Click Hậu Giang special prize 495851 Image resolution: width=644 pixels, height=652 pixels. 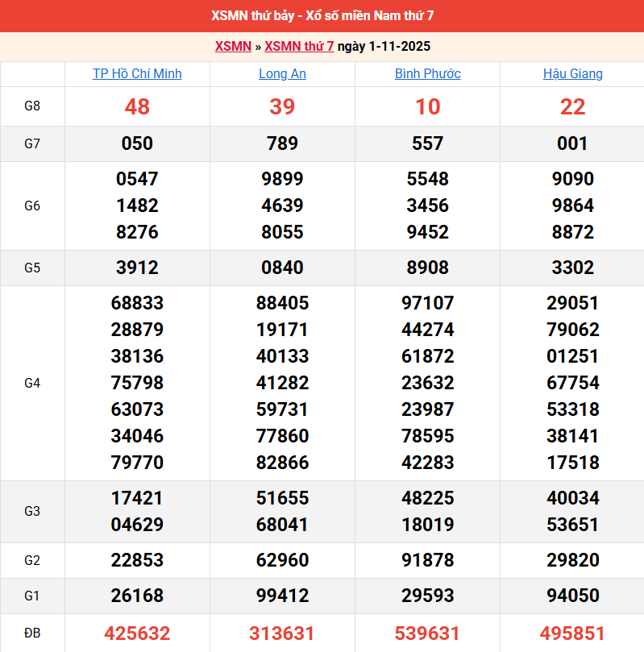[x=572, y=633]
